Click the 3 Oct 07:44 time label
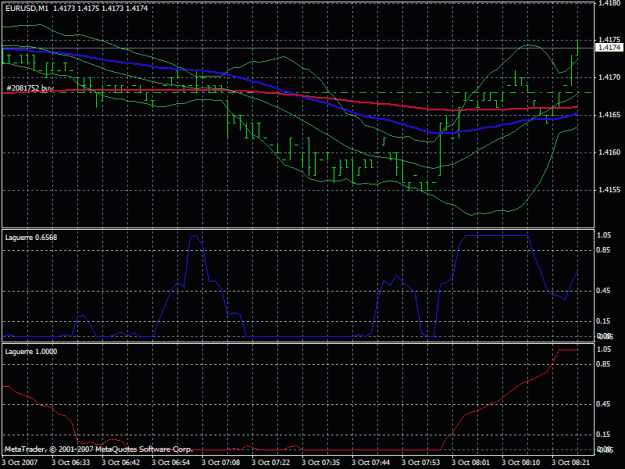Image resolution: width=625 pixels, height=469 pixels. (x=371, y=463)
